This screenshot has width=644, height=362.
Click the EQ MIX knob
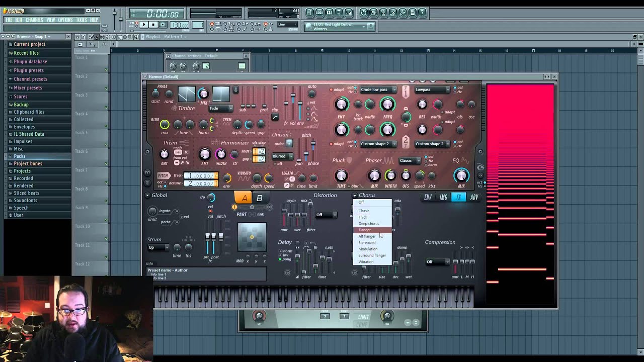point(461,175)
